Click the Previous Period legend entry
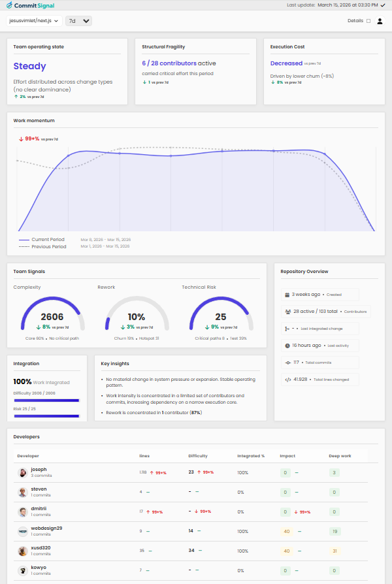 click(42, 246)
